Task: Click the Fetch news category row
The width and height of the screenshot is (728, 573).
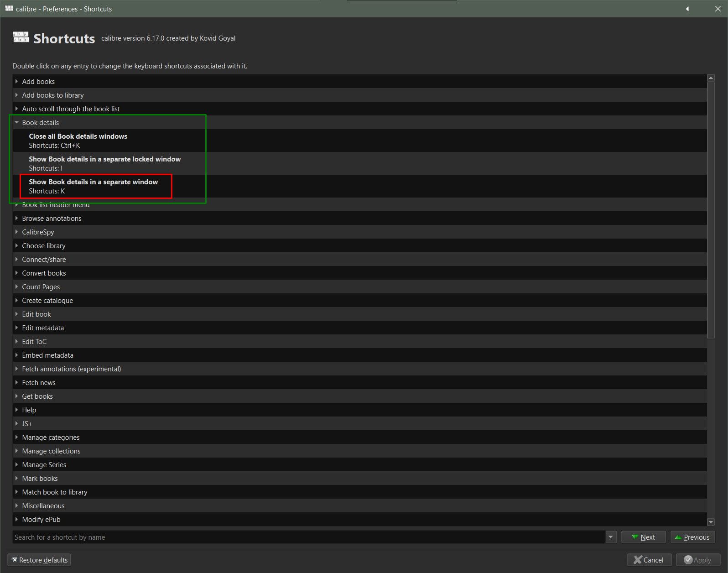Action: click(360, 382)
